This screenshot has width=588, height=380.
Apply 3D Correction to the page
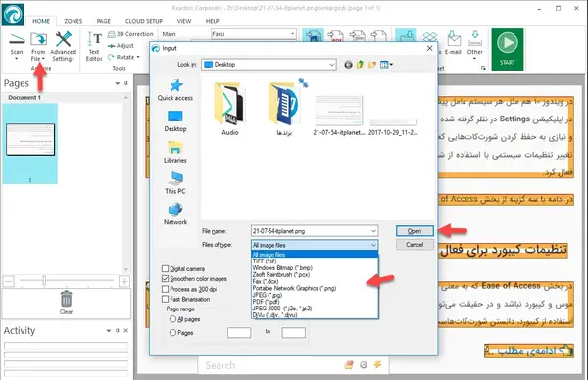[x=130, y=34]
